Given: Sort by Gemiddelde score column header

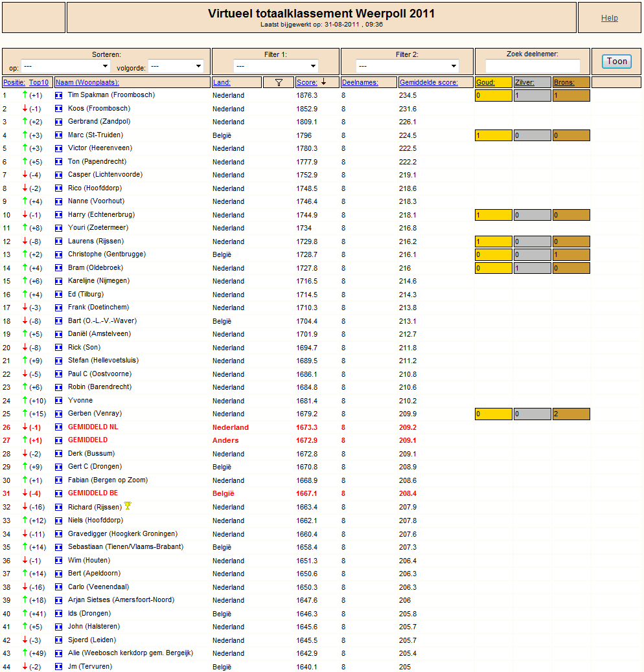Looking at the screenshot, I should [x=428, y=82].
